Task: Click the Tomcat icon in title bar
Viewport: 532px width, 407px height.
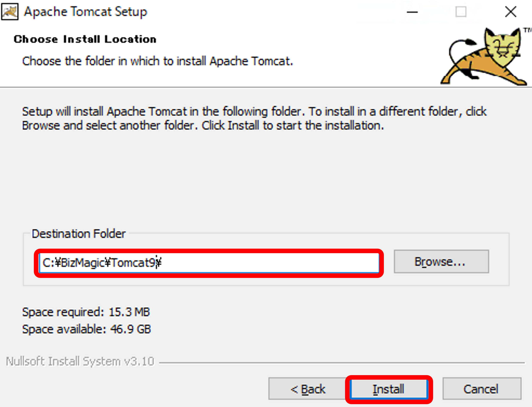Action: (10, 11)
